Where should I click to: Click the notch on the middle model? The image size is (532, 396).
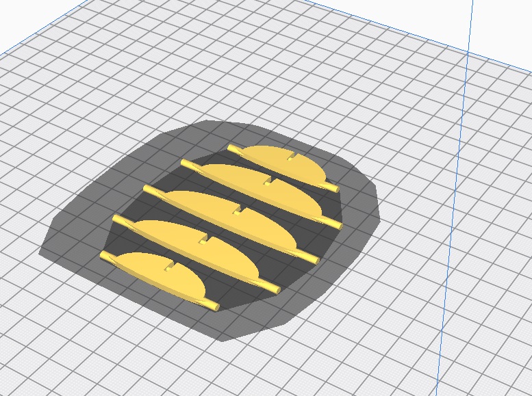point(238,210)
